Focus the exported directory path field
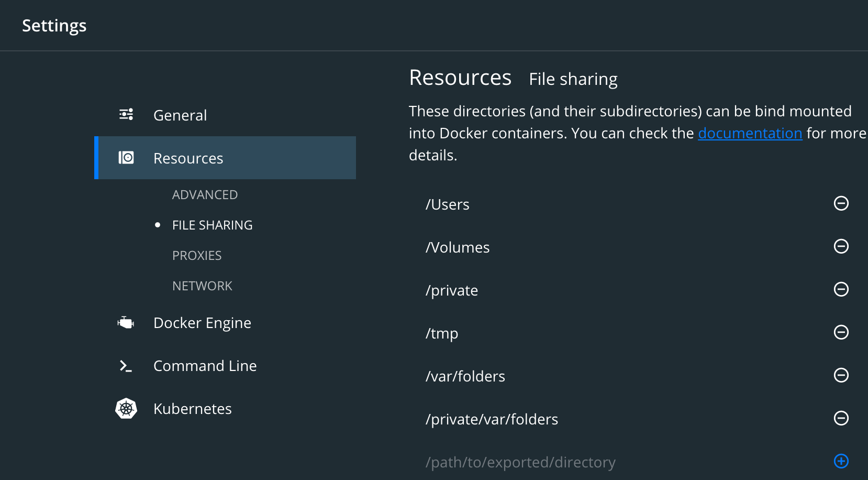This screenshot has height=480, width=868. coord(520,462)
